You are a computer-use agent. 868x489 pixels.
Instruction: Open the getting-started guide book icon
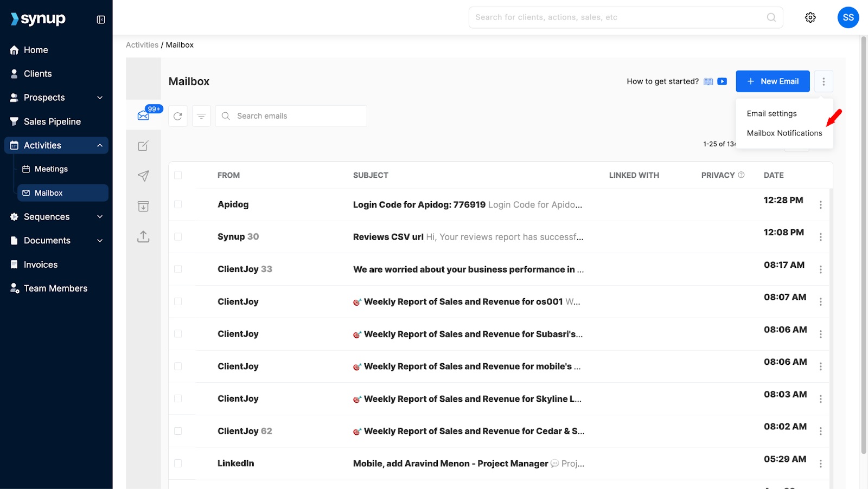click(709, 81)
